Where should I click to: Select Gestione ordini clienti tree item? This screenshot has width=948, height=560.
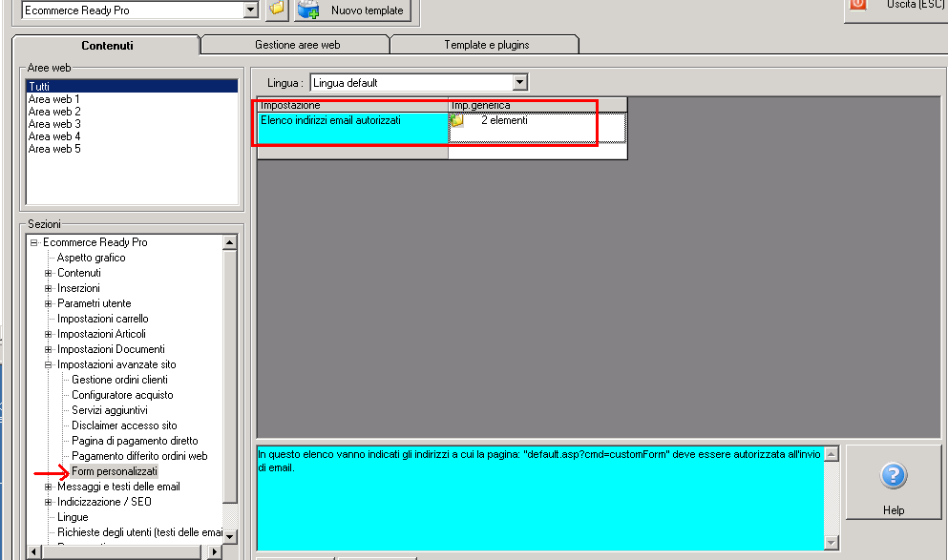click(119, 380)
